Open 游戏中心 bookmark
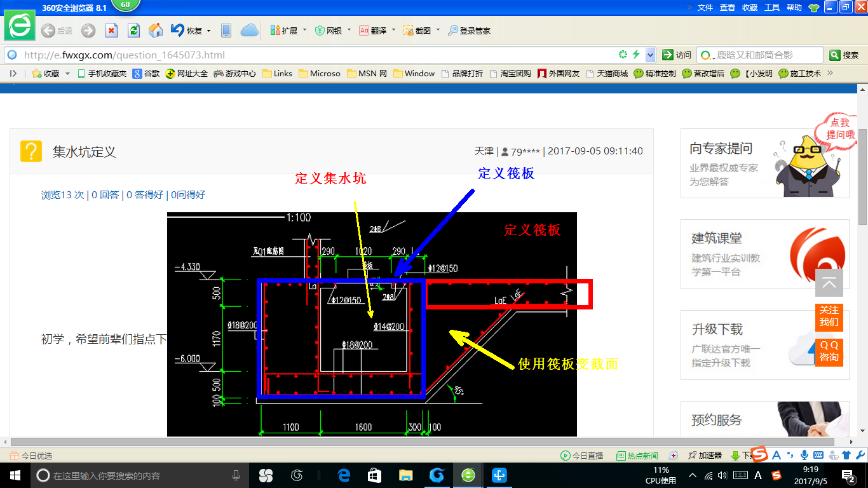The height and width of the screenshot is (488, 868). [235, 74]
